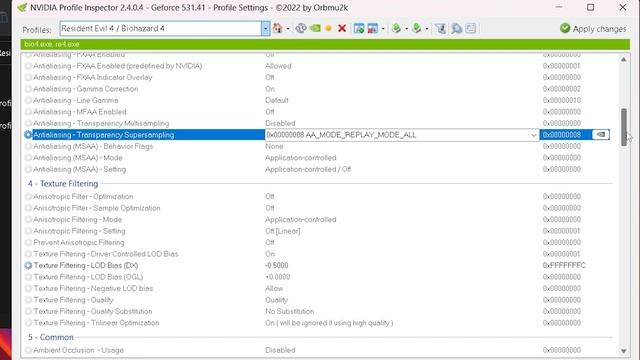The image size is (640, 360).
Task: Click the gear icon of Transparency Supersampling row
Action: (28, 135)
